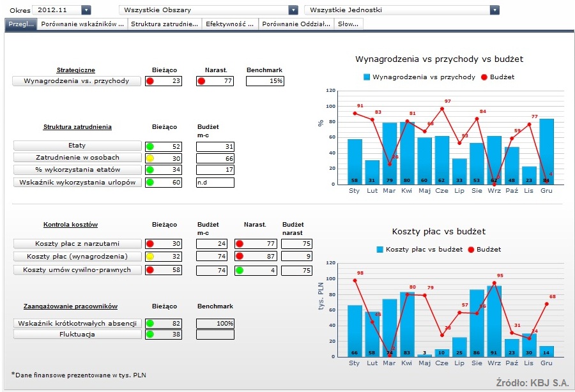Open the Efektywność tab
Image resolution: width=575 pixels, height=392 pixels.
(x=230, y=24)
